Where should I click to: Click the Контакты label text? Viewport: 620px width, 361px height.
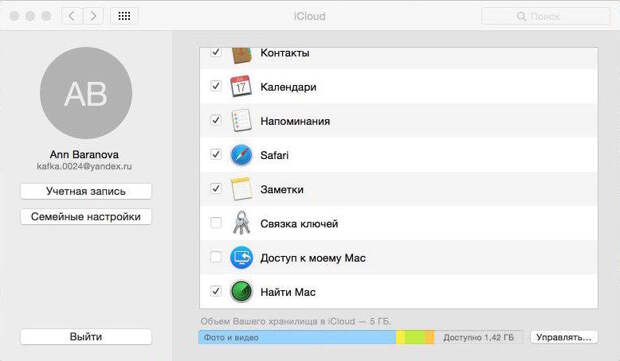[285, 53]
